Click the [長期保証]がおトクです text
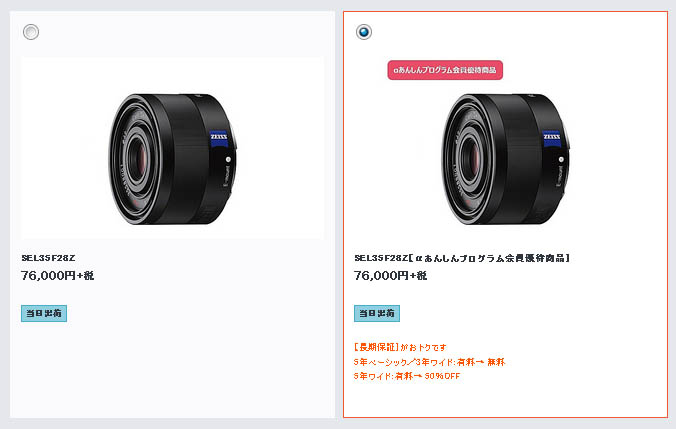The image size is (676, 429). [x=400, y=347]
